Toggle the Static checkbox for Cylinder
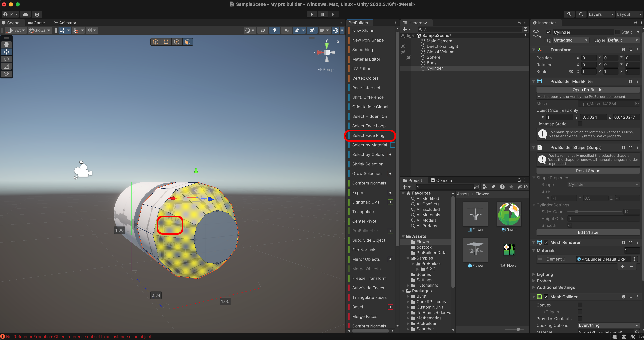Screen dimensions: 644x340 tap(618, 32)
